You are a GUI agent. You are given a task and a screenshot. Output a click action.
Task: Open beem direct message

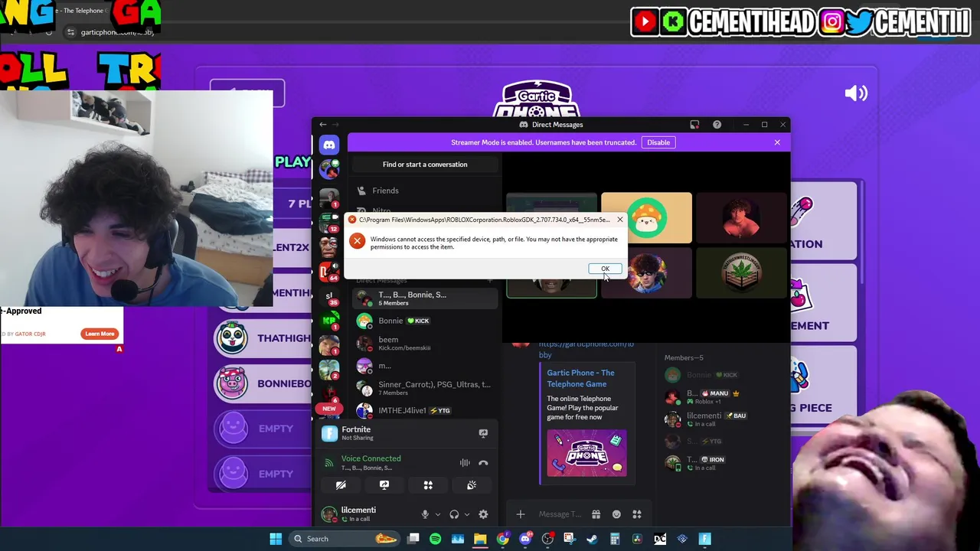tap(425, 343)
